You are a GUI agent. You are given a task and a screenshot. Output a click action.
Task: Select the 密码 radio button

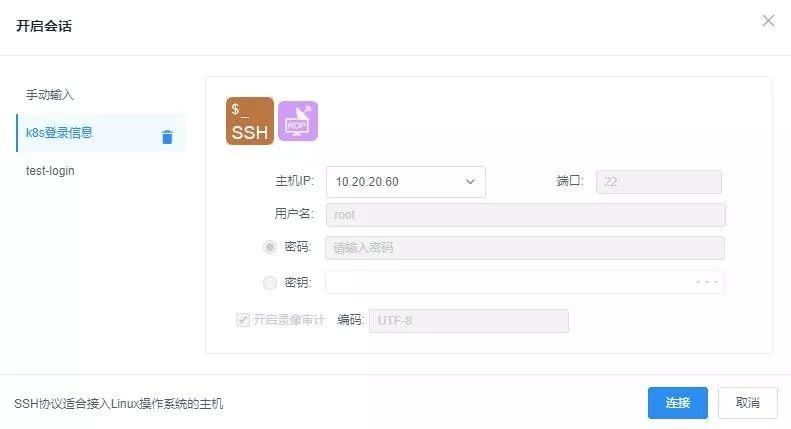click(x=270, y=247)
